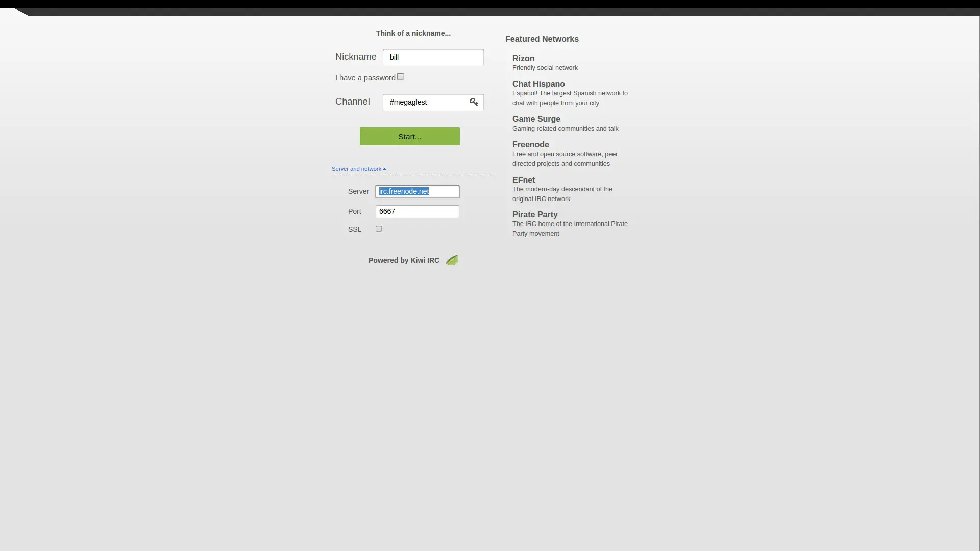Click Freenode's 'Free and open source software' description
This screenshot has height=551, width=980.
click(x=565, y=159)
